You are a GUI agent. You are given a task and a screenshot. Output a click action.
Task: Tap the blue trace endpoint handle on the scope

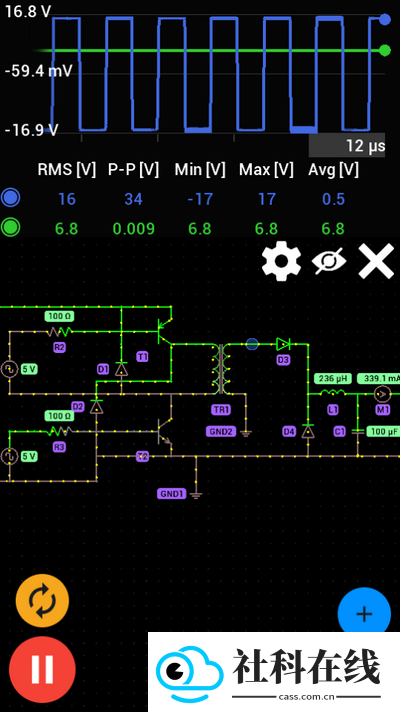[x=385, y=19]
